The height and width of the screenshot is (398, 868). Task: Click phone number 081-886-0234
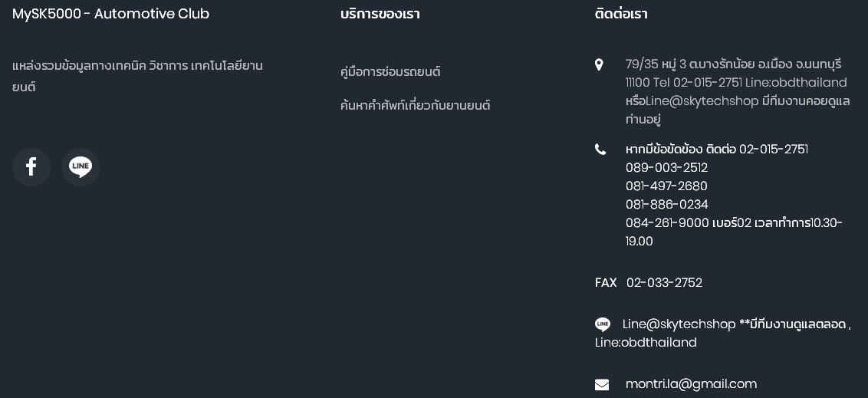tap(666, 205)
